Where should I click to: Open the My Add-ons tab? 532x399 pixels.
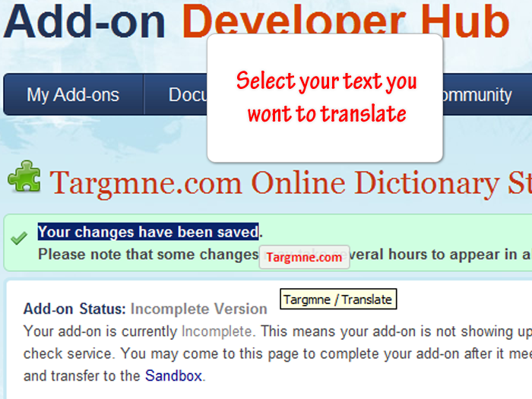point(73,95)
